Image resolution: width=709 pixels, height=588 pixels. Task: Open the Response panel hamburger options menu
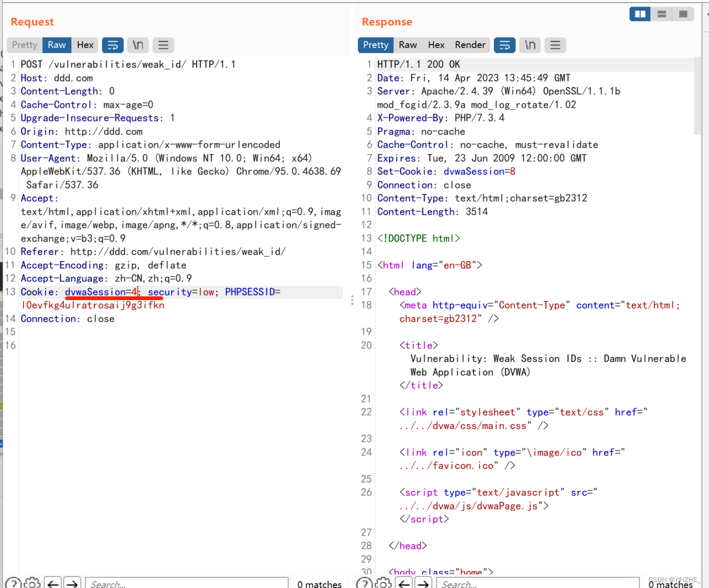555,45
